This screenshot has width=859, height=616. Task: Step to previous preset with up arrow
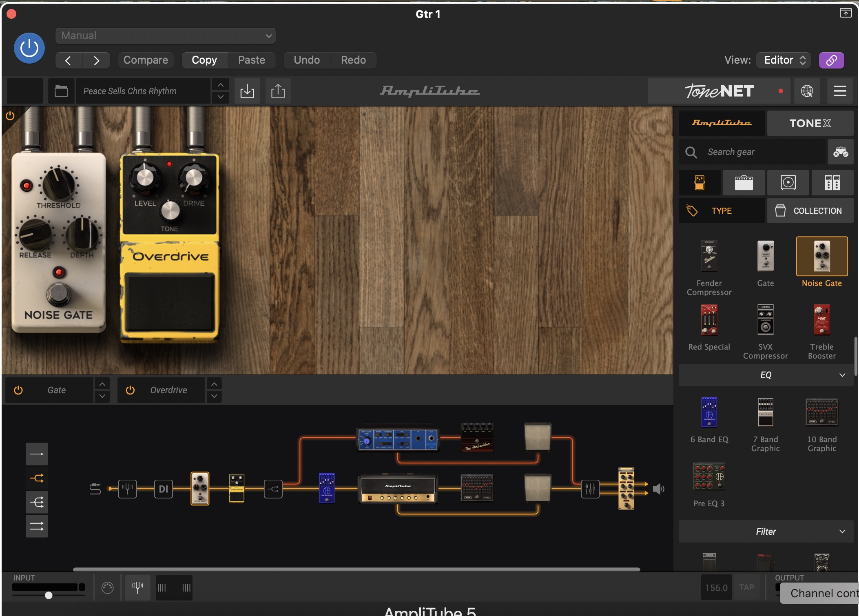[220, 85]
